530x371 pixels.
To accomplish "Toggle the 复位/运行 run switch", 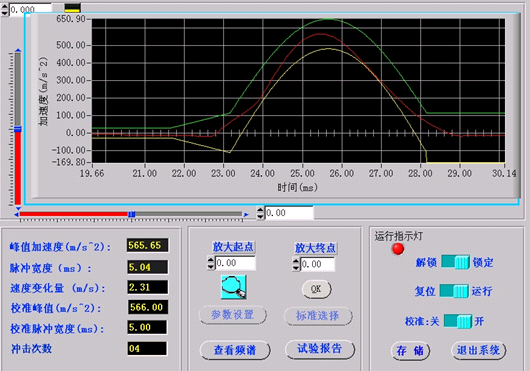I will click(x=454, y=291).
